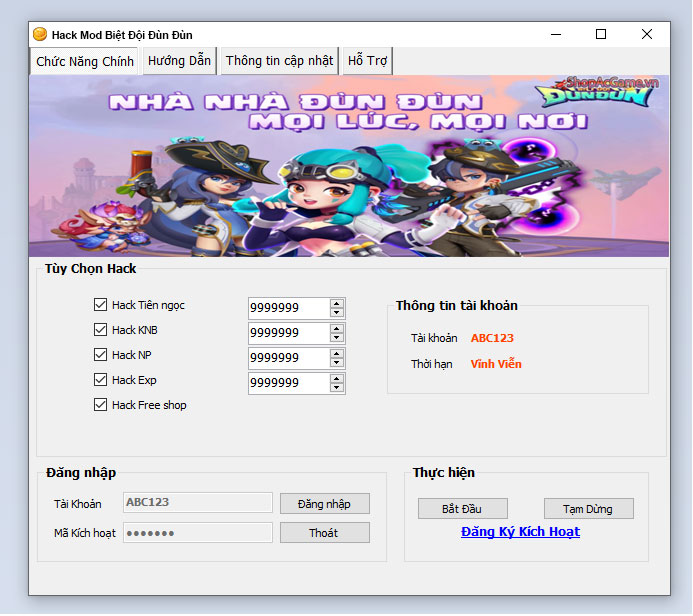Click the Mã Kích hoạt password field

tap(198, 533)
